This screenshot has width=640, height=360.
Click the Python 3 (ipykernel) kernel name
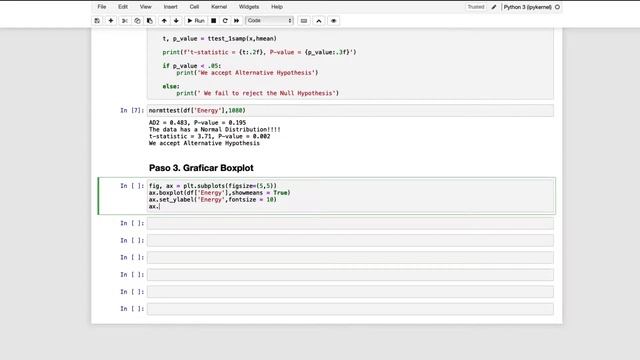[x=527, y=7]
